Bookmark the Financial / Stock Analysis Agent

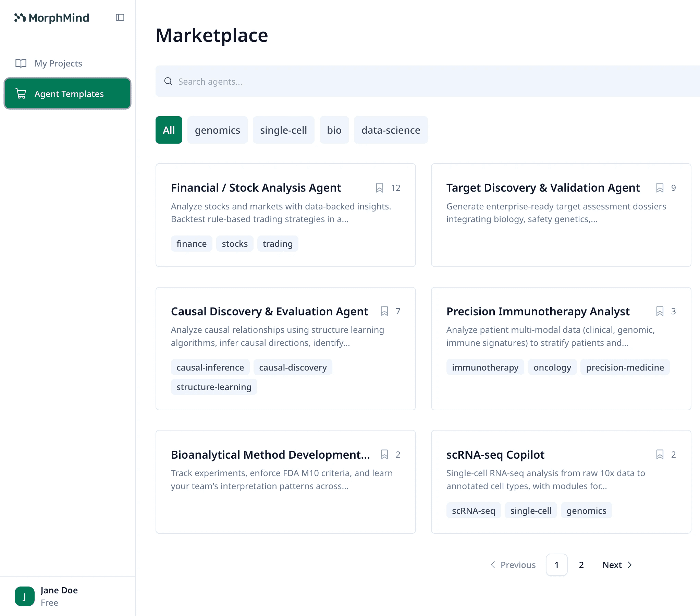point(379,188)
